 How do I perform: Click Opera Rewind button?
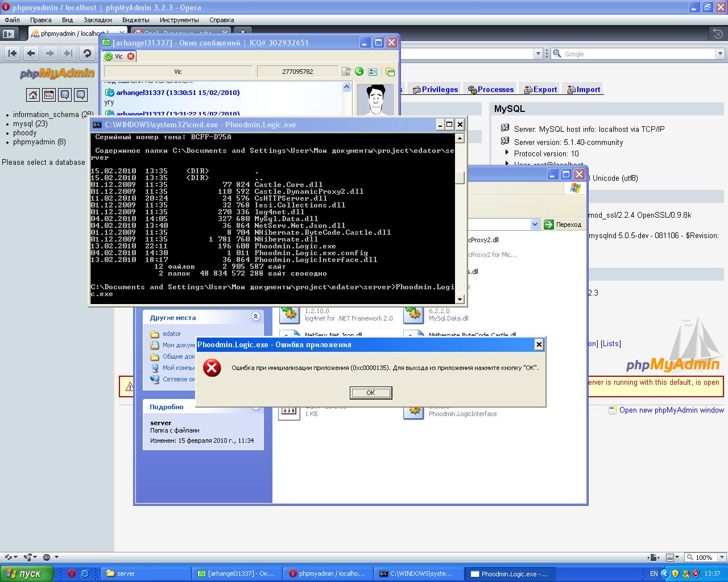(13, 53)
